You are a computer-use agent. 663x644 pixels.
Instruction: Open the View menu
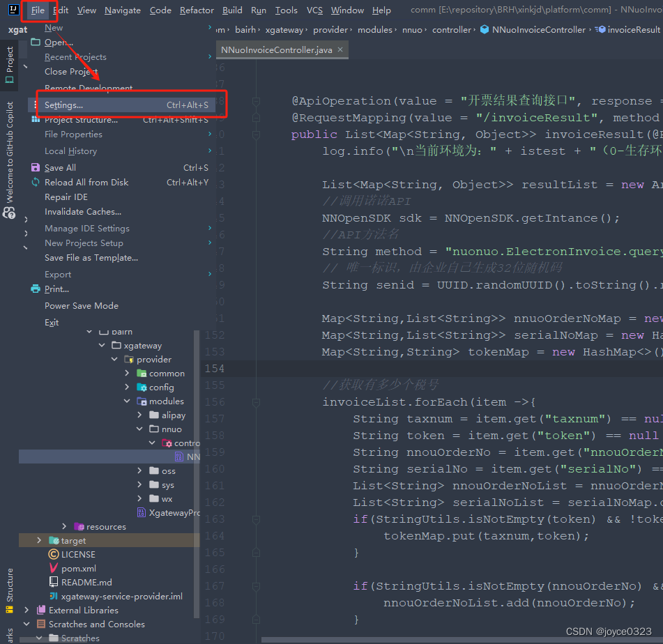click(x=86, y=10)
